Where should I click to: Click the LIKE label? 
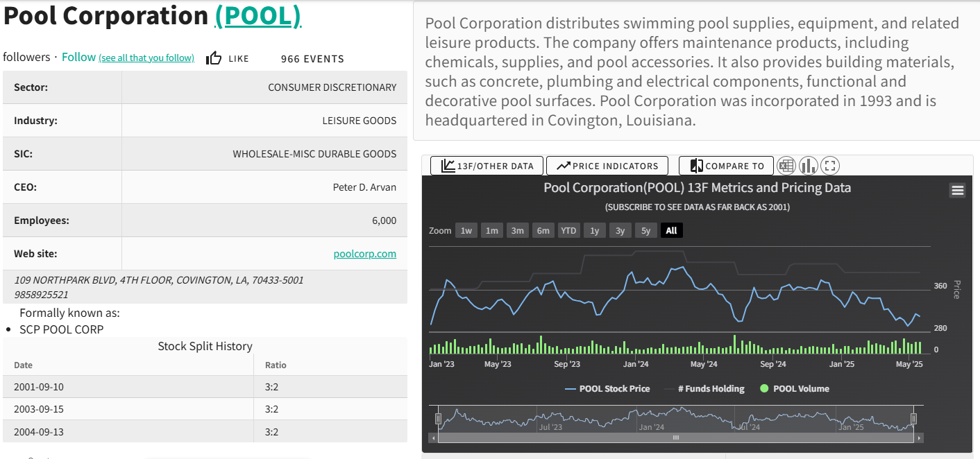[239, 59]
